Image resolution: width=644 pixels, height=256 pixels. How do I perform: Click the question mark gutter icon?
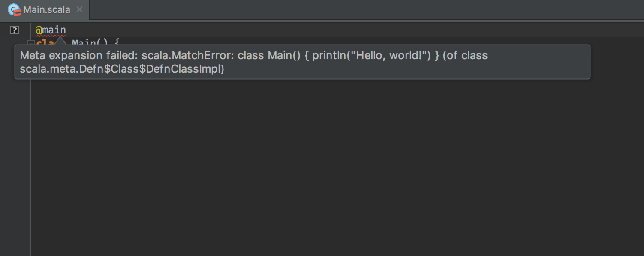[x=15, y=30]
